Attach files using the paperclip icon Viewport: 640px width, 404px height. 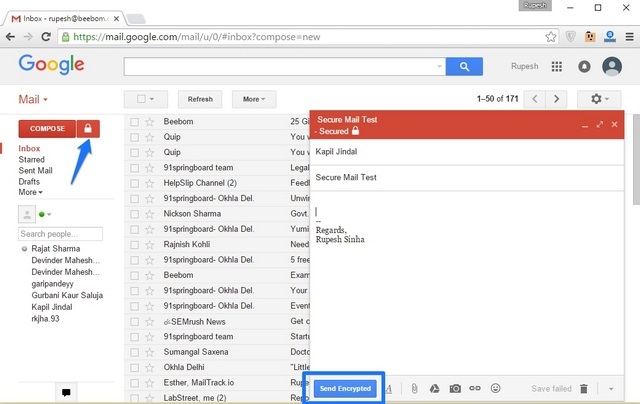tap(414, 388)
